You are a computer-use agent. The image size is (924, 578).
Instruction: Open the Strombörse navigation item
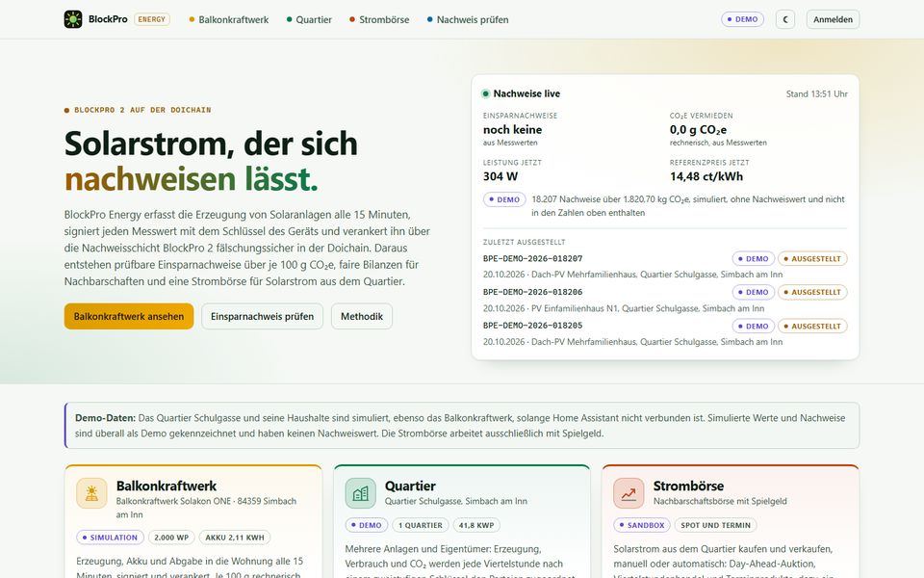click(x=379, y=19)
